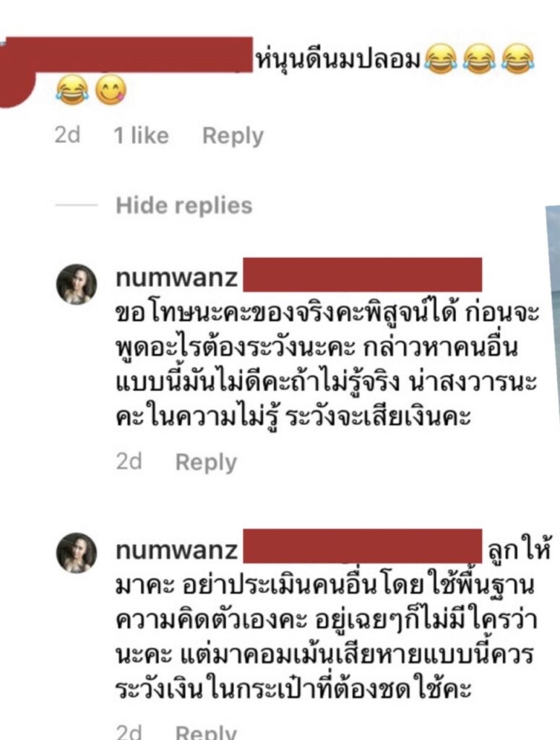Click 2d timestamp under second numwanz reply
This screenshot has width=560, height=740.
click(129, 732)
